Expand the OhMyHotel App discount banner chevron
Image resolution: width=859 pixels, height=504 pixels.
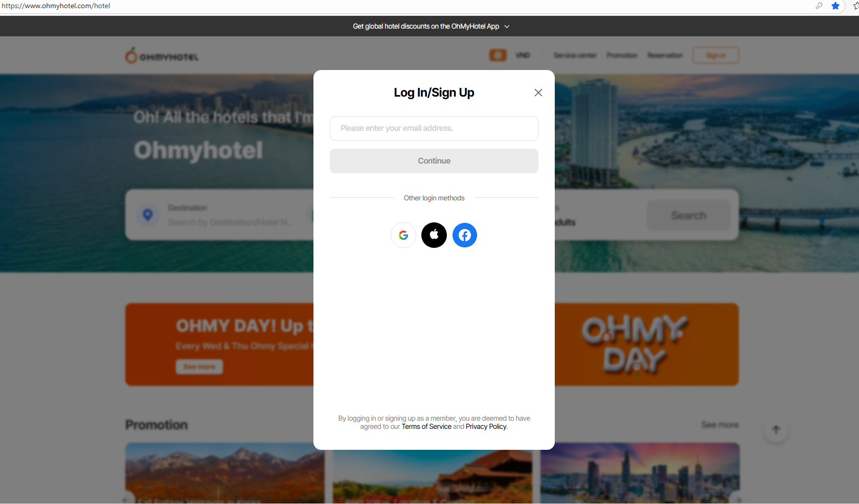coord(507,27)
